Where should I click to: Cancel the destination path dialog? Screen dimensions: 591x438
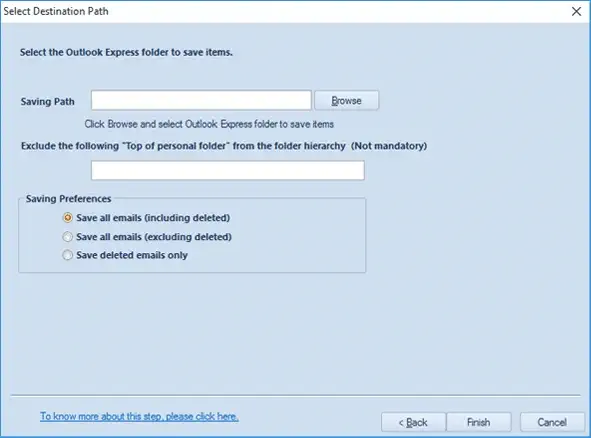[x=552, y=422]
